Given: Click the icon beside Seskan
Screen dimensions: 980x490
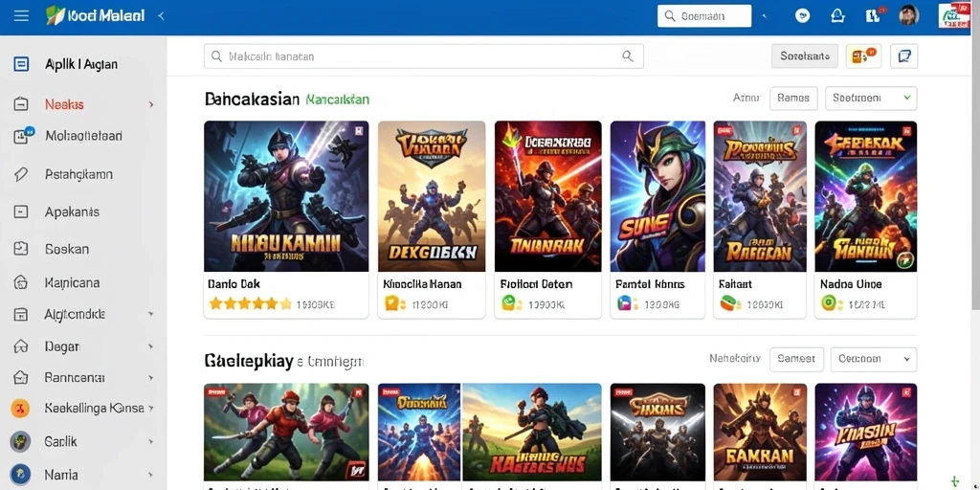Looking at the screenshot, I should pos(21,249).
